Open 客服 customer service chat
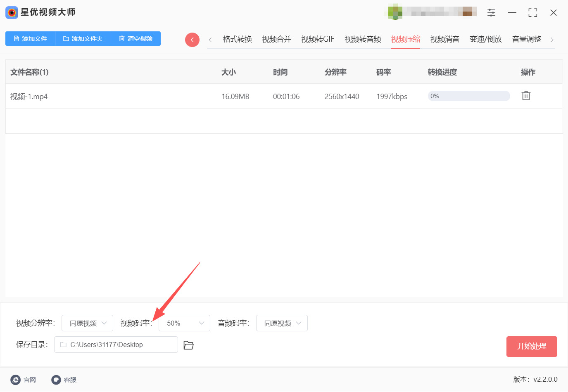This screenshot has height=392, width=568. pos(64,380)
